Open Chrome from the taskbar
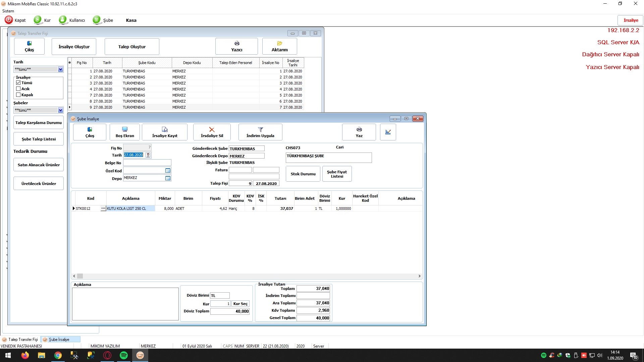The image size is (644, 362). [58, 355]
